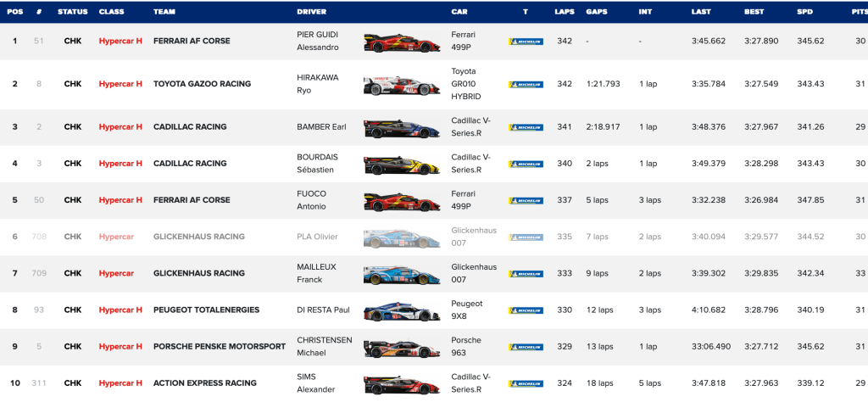Click driver BOURDAIS Sébastien
Screen dimensions: 868x402
(317, 164)
